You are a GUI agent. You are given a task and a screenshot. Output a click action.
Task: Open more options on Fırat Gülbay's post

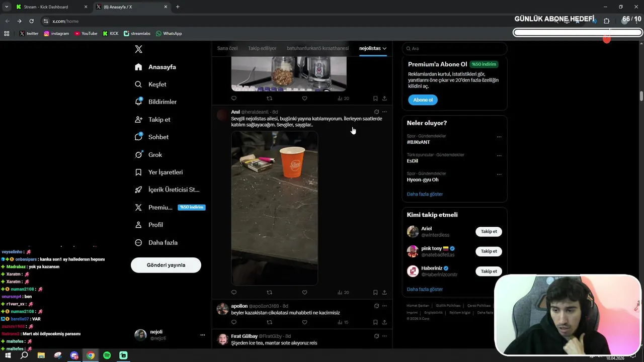pyautogui.click(x=384, y=336)
